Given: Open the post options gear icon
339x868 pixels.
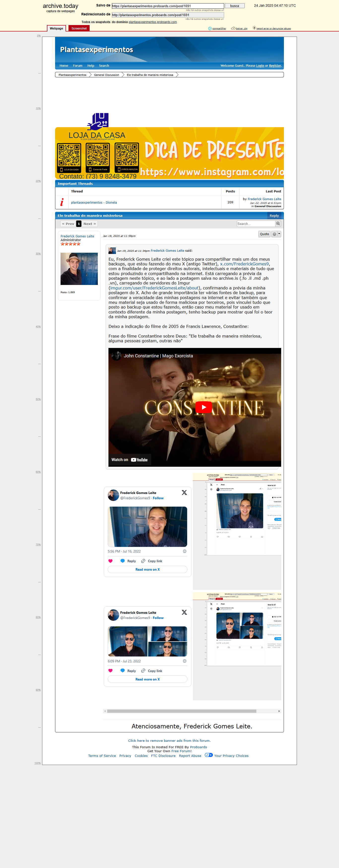Looking at the screenshot, I should (x=274, y=234).
